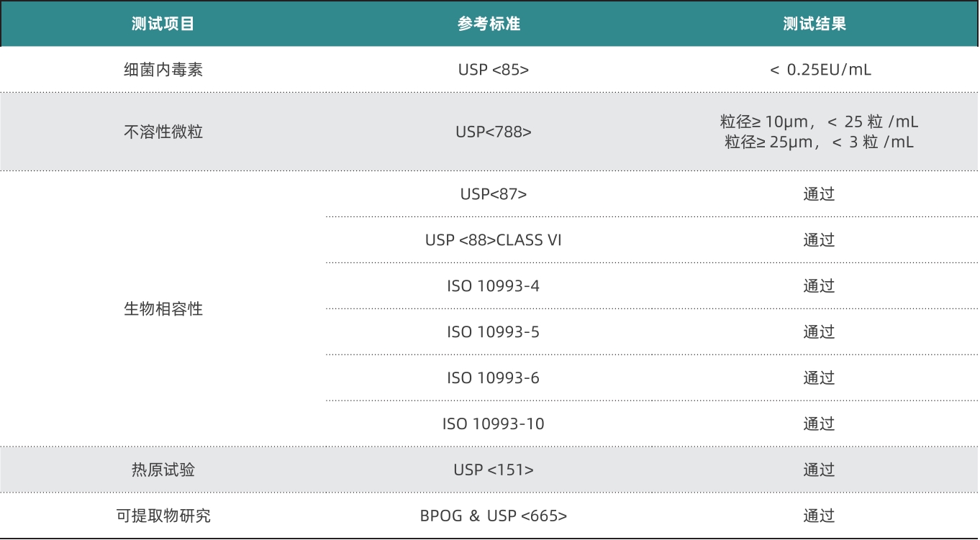Select the 细菌内毒素 test item cell
Image resolution: width=980 pixels, height=540 pixels.
[163, 70]
